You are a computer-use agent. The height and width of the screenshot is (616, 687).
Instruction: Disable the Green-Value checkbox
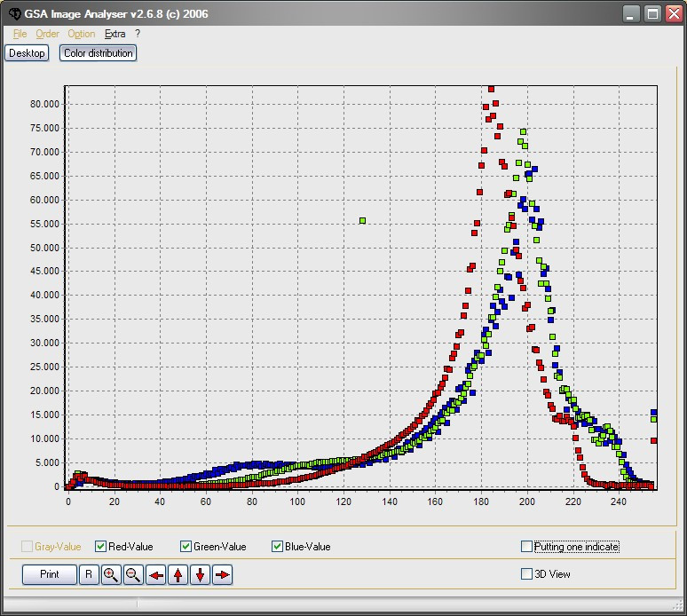coord(186,547)
